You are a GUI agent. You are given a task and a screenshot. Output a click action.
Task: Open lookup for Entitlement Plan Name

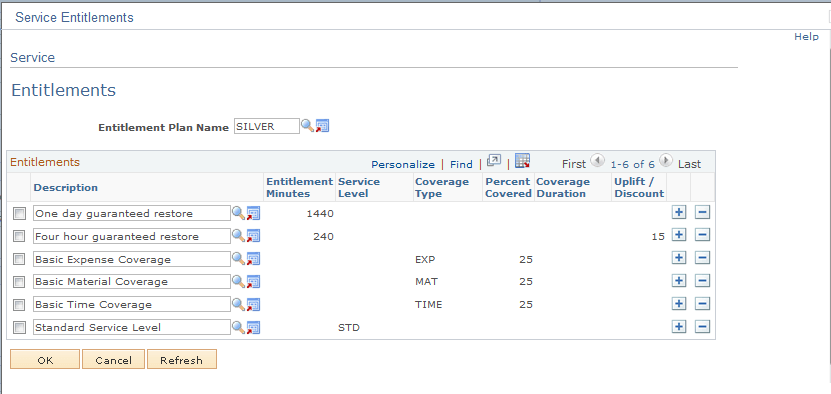point(307,126)
